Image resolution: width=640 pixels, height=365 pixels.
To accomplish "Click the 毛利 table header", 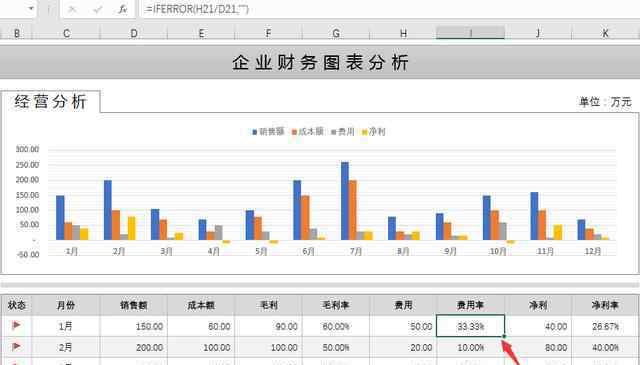I will [268, 305].
